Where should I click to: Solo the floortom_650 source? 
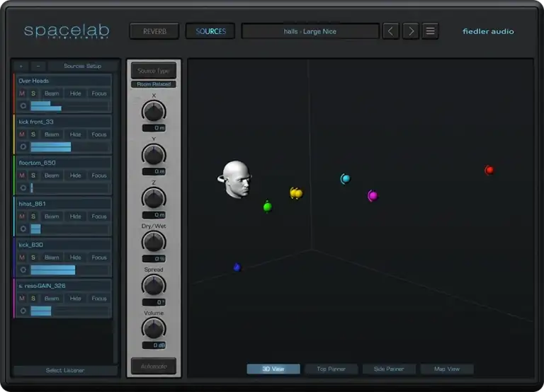point(33,175)
